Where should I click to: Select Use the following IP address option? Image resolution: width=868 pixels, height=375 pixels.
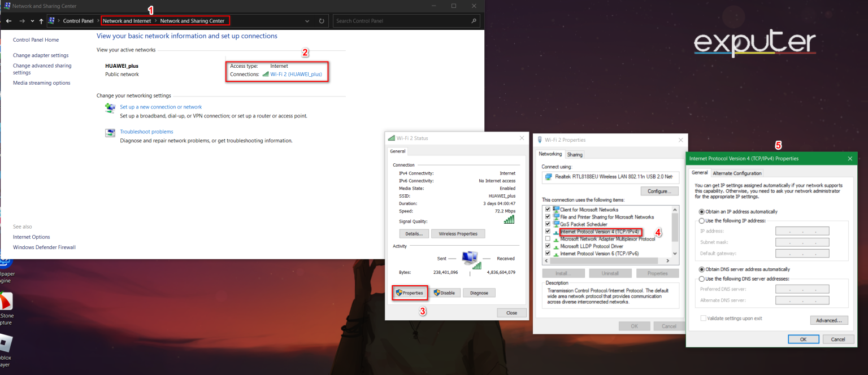coord(701,220)
